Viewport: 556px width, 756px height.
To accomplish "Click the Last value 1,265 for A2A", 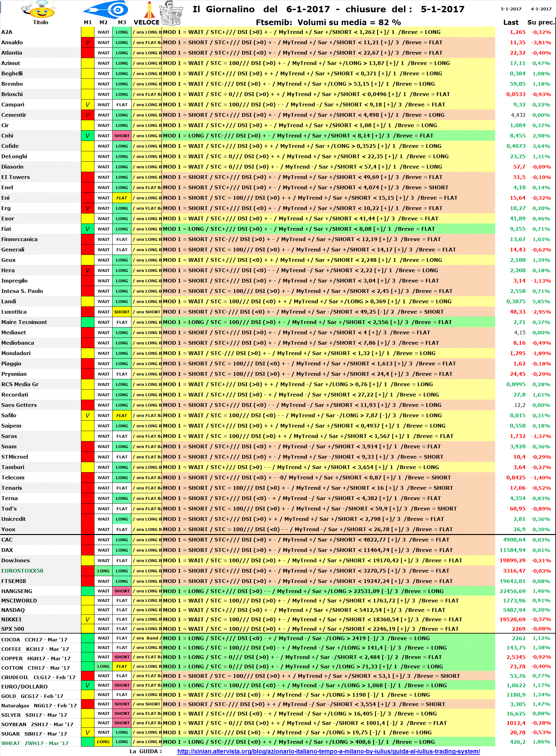I will click(517, 32).
